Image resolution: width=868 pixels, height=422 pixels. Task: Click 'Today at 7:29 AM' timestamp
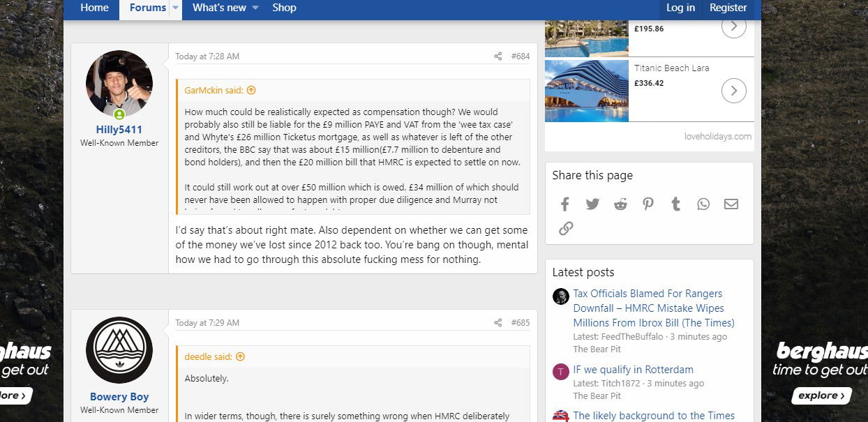click(207, 323)
